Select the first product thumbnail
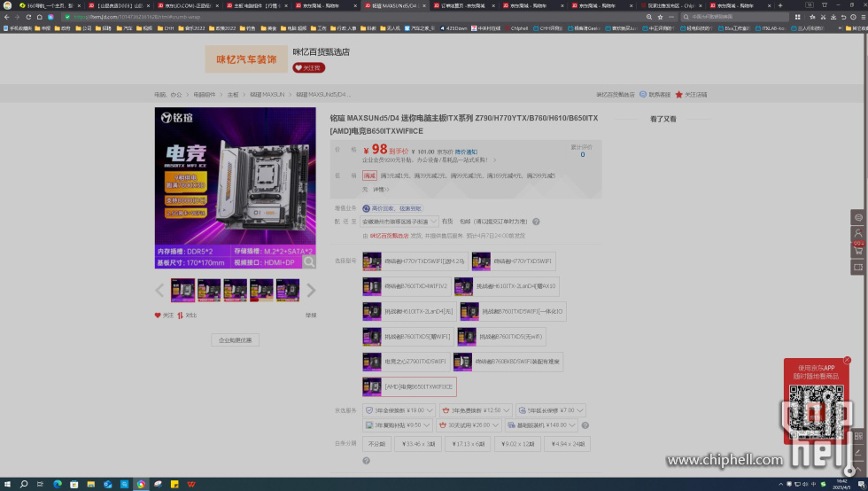Viewport: 868px width, 491px height. pos(182,291)
